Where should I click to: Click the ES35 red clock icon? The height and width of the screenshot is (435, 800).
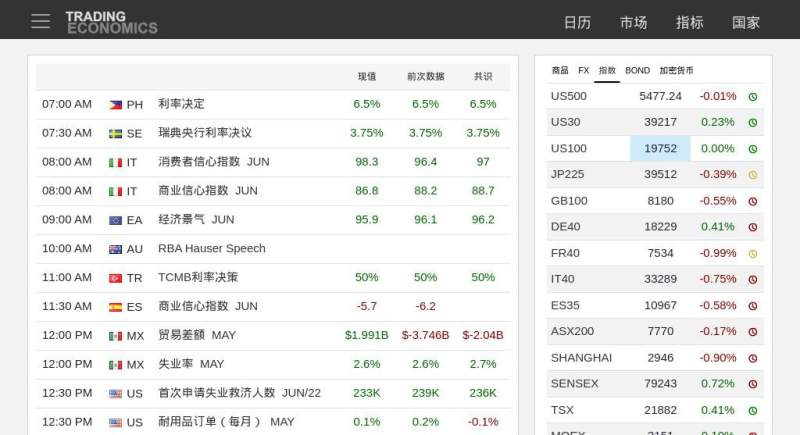coord(753,306)
